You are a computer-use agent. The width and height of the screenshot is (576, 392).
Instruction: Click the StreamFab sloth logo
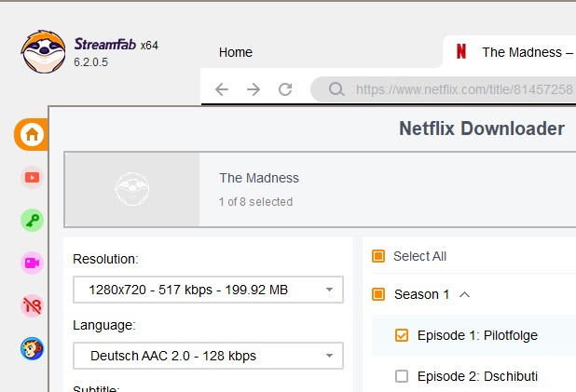(x=43, y=52)
